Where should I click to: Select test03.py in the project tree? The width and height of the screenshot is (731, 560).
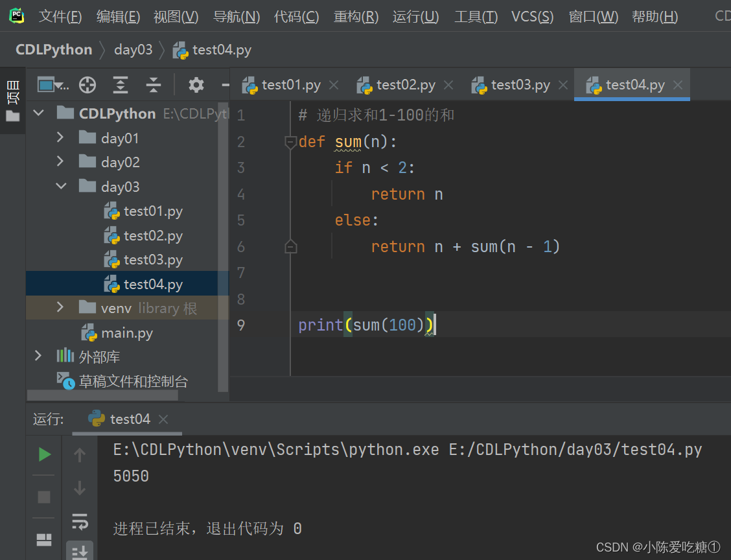click(x=144, y=260)
